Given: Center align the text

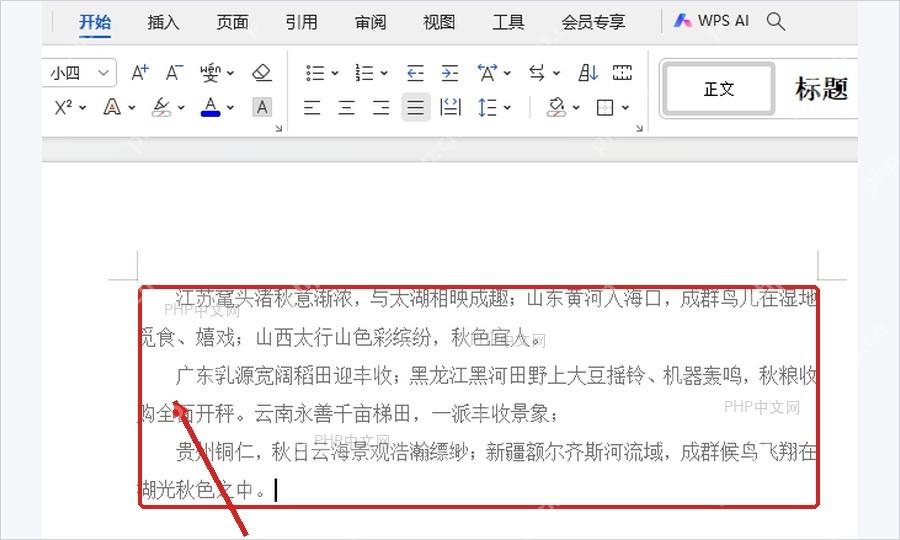Looking at the screenshot, I should 346,107.
